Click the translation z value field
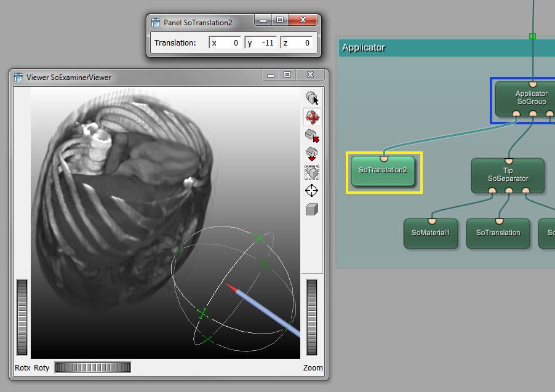The width and height of the screenshot is (555, 392). (296, 43)
